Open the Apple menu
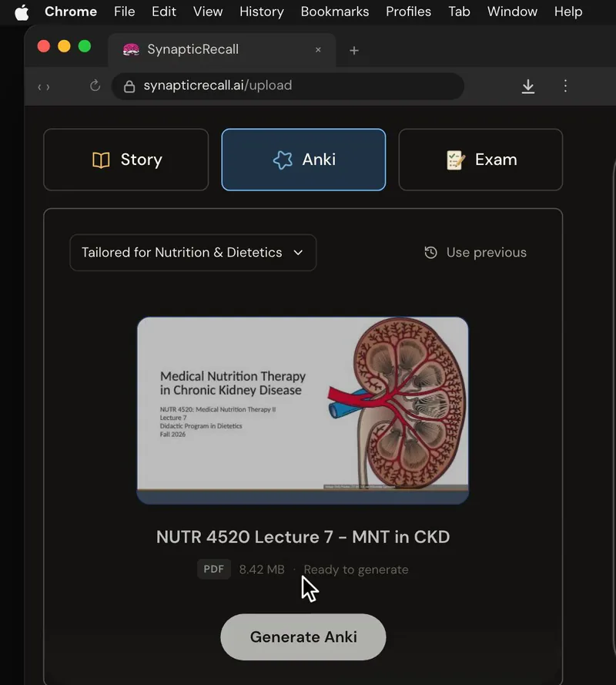Screen dimensions: 616x685 [22, 12]
